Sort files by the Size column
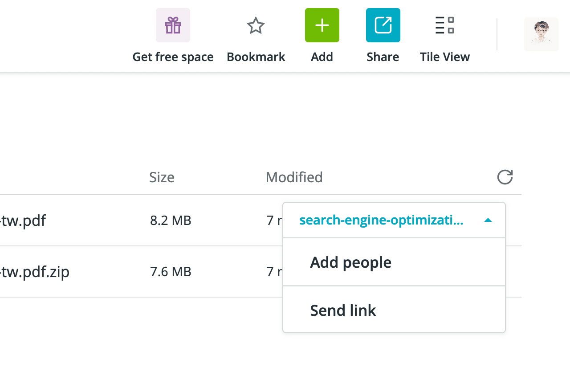570x392 pixels. tap(162, 177)
